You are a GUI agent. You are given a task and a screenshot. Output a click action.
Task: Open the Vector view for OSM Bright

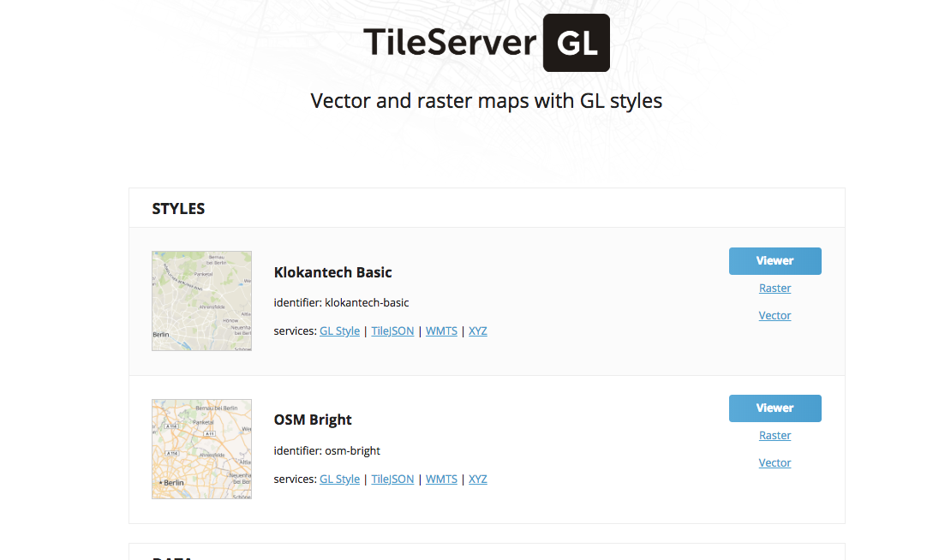coord(774,462)
